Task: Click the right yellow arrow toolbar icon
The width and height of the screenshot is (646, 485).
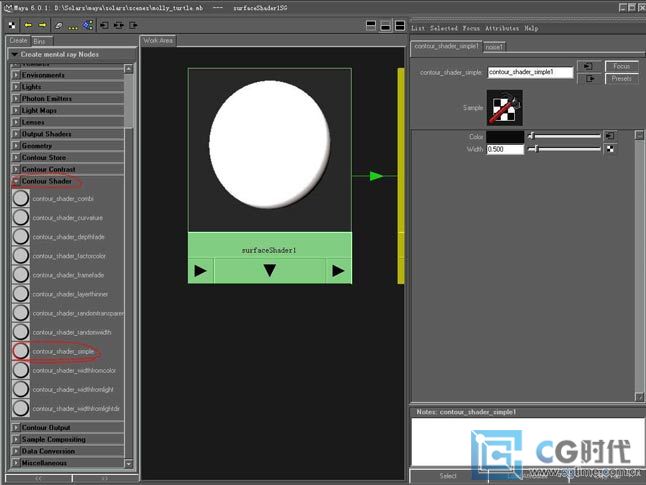Action: (42, 24)
